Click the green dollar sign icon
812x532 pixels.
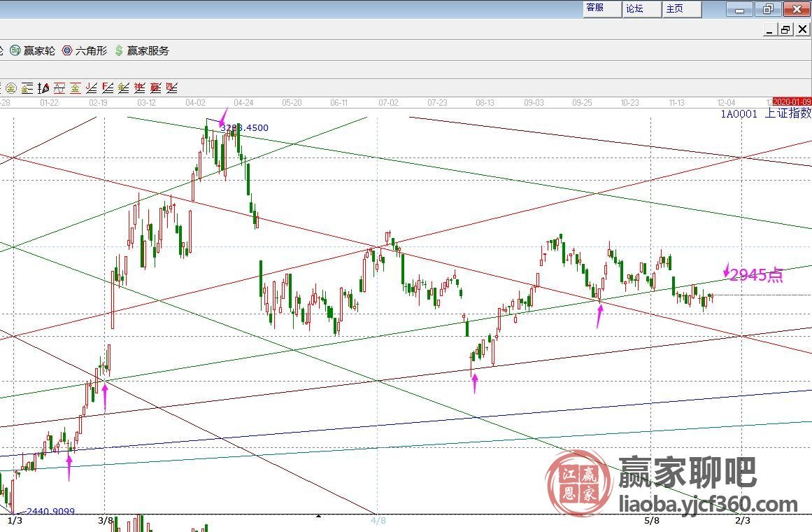pos(119,50)
